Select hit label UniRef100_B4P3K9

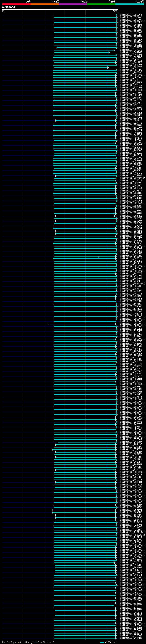point(131,304)
